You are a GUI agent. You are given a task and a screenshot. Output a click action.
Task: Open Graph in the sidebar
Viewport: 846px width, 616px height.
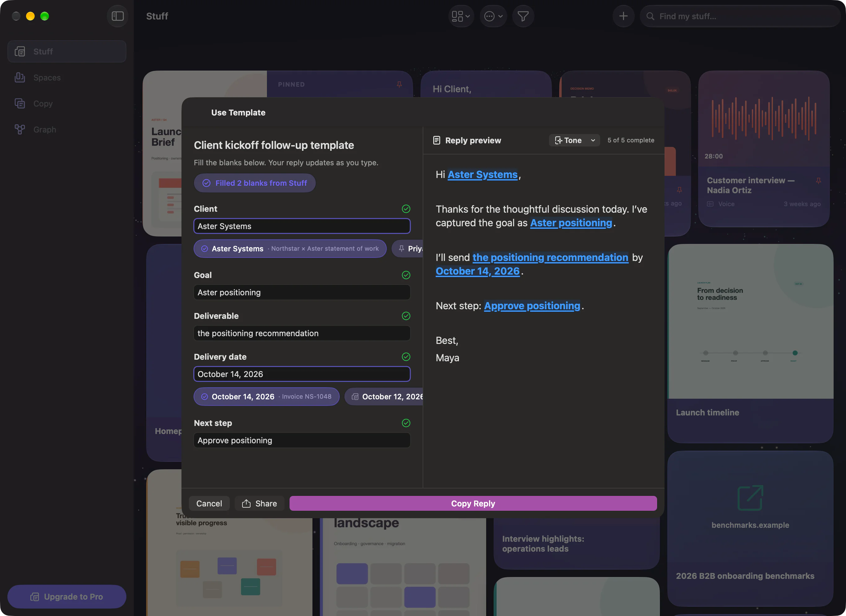click(x=67, y=129)
